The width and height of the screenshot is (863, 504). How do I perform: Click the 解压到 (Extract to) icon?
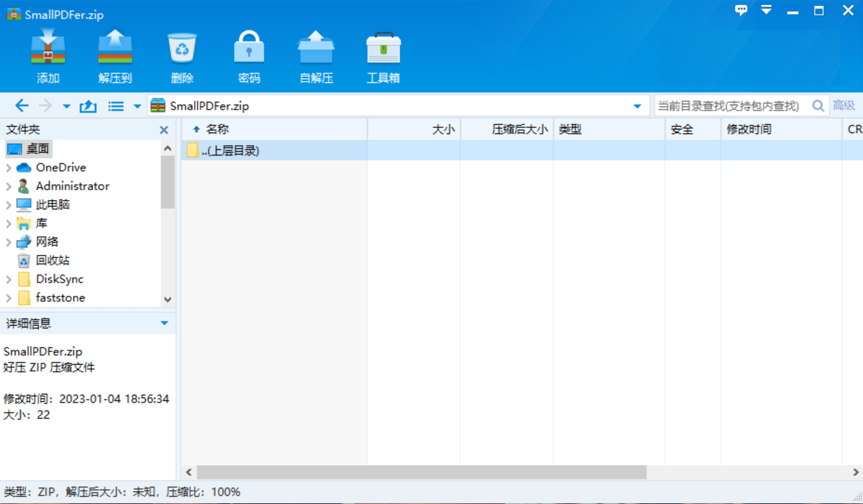point(115,48)
